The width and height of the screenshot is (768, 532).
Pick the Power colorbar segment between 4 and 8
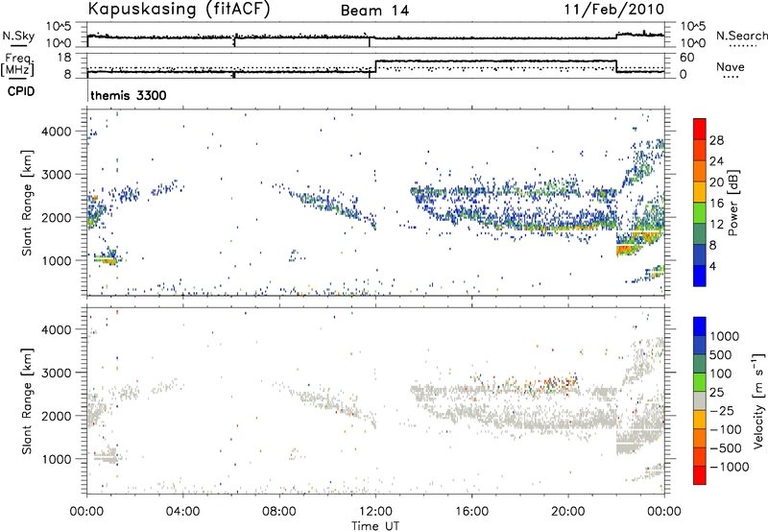pyautogui.click(x=700, y=254)
